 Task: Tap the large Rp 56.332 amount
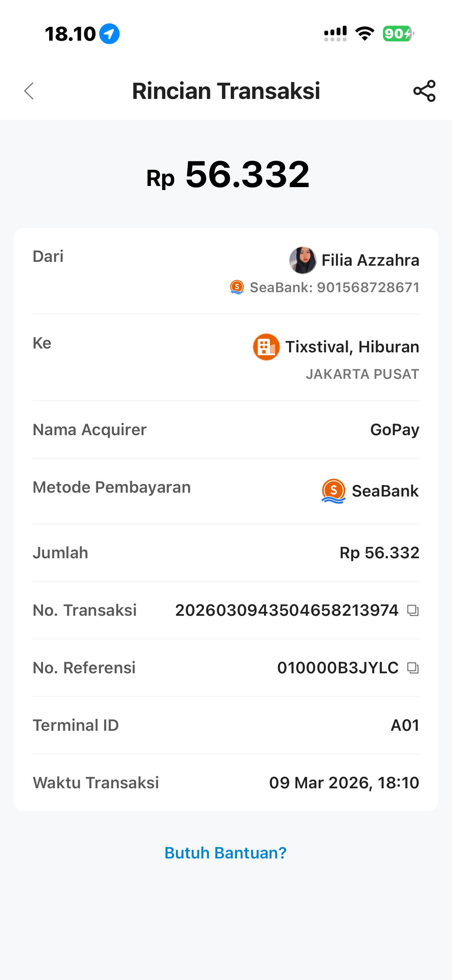click(x=228, y=175)
